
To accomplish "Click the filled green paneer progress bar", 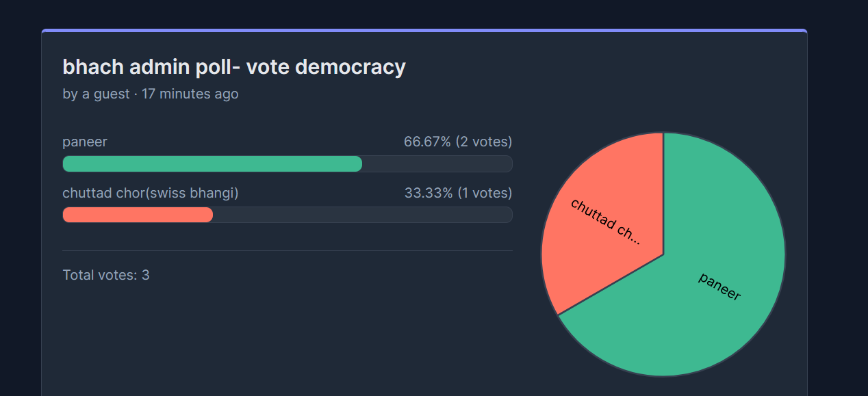I will click(x=212, y=164).
